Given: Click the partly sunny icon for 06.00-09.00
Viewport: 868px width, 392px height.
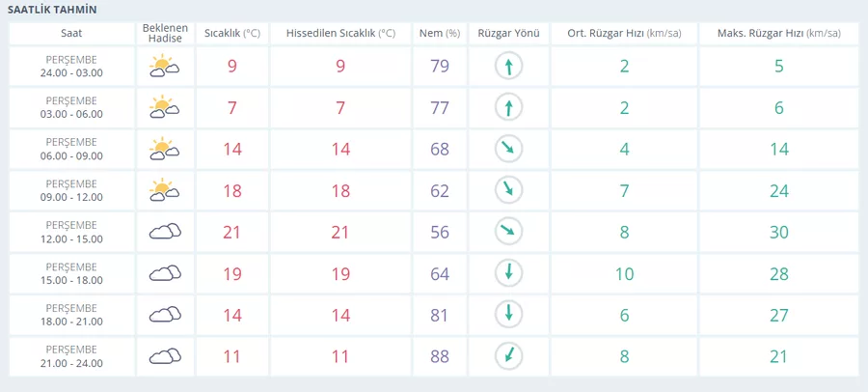Looking at the screenshot, I should tap(164, 149).
